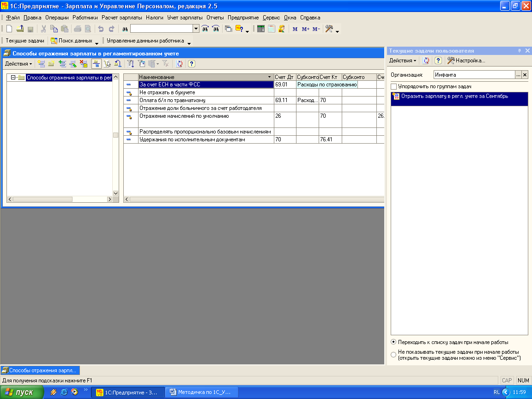This screenshot has width=532, height=399.
Task: Click the Refresh icon in list toolbar
Action: pyautogui.click(x=179, y=64)
